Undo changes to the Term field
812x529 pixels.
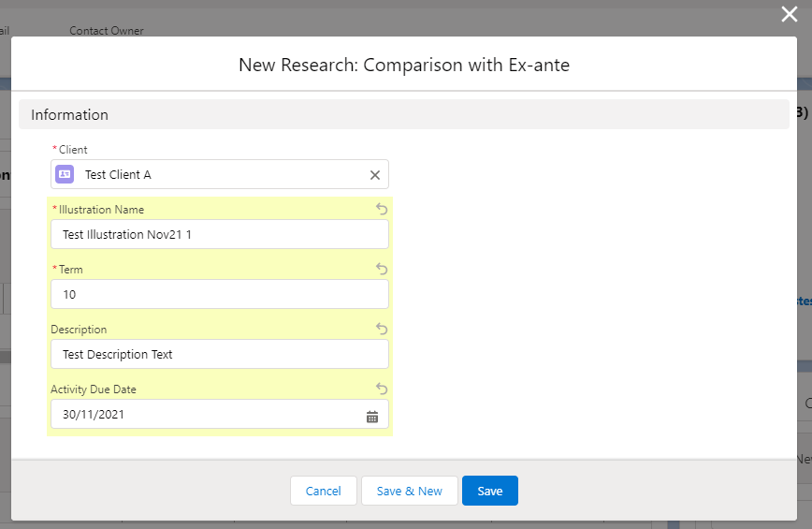[x=381, y=269]
